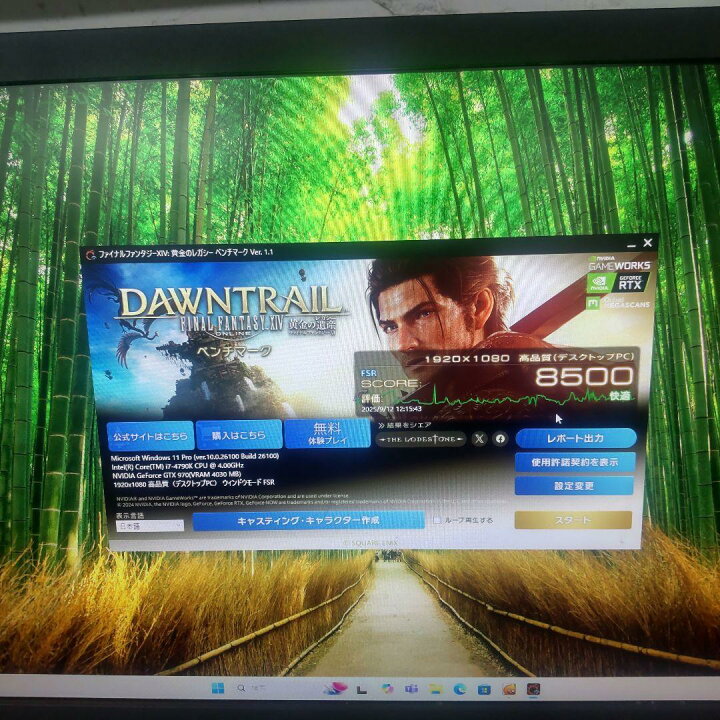Viewport: 720px width, 720px height.
Task: Minimize the benchmark window
Action: click(631, 245)
